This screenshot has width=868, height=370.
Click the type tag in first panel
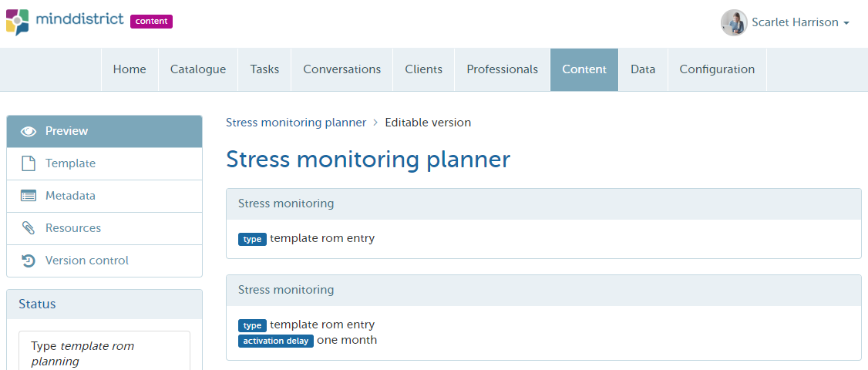pyautogui.click(x=252, y=239)
